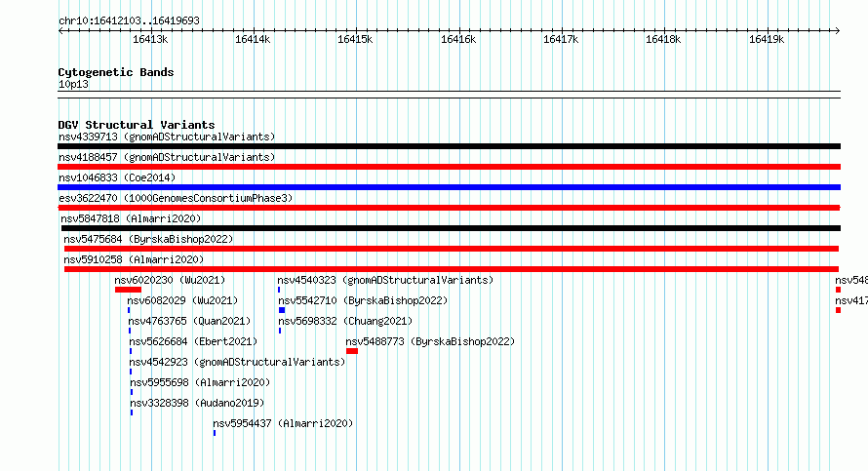Image resolution: width=868 pixels, height=471 pixels.
Task: Click the nsv5910258 red variant bar
Action: click(452, 269)
